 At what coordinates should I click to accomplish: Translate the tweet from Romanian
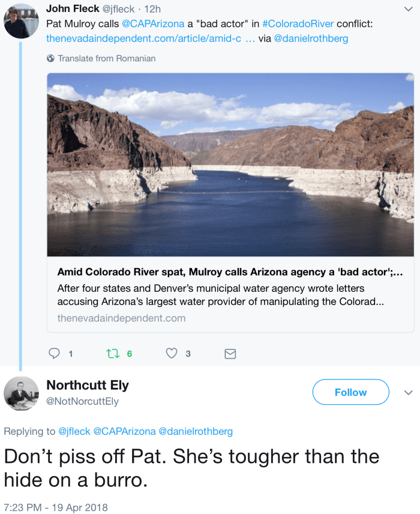coord(106,58)
